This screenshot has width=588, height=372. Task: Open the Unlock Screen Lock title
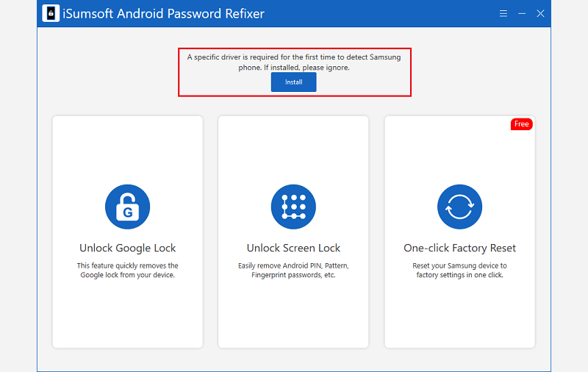coord(293,248)
